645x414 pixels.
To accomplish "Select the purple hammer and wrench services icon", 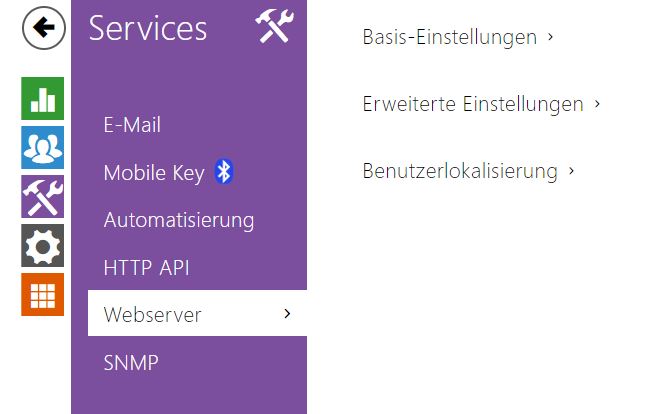I will [43, 196].
